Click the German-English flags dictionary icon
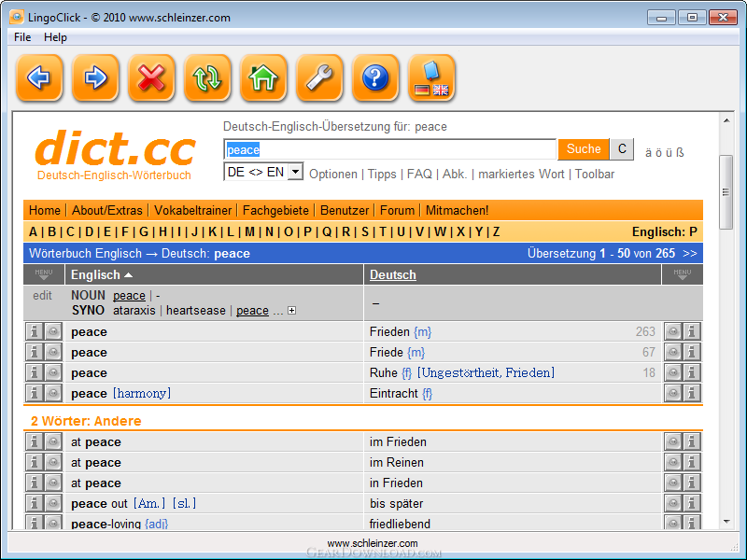This screenshot has width=747, height=560. point(431,77)
